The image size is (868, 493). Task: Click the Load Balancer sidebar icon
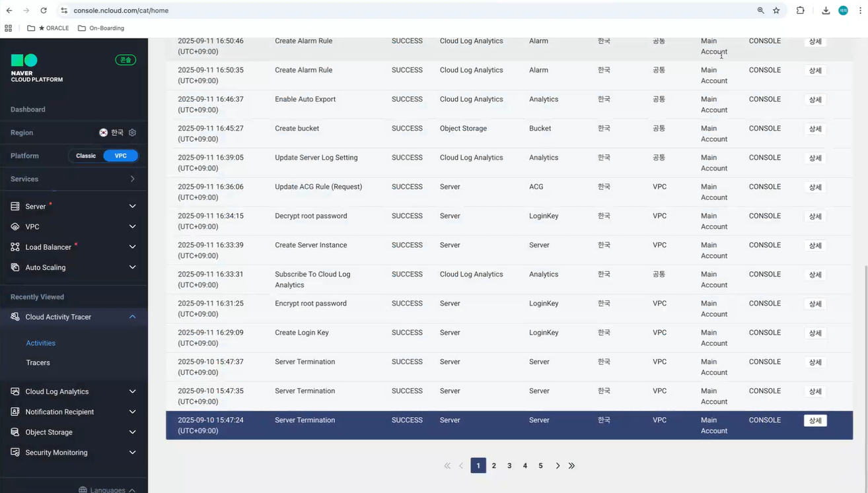15,247
